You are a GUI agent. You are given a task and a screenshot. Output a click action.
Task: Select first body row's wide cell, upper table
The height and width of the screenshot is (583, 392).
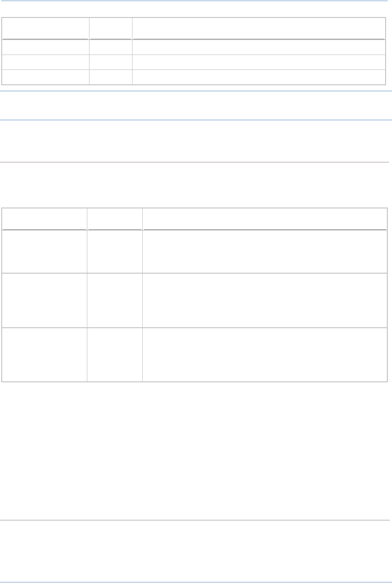(x=259, y=47)
